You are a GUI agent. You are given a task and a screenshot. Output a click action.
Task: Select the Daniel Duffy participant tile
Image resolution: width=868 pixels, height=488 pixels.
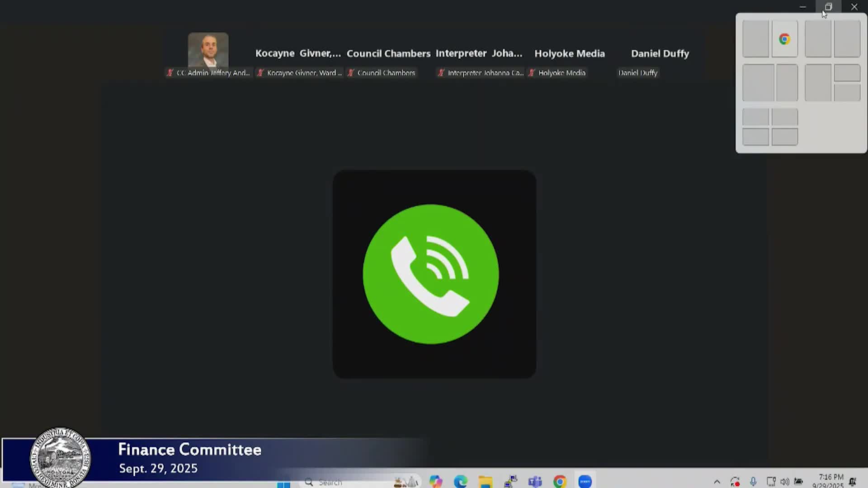pyautogui.click(x=660, y=54)
